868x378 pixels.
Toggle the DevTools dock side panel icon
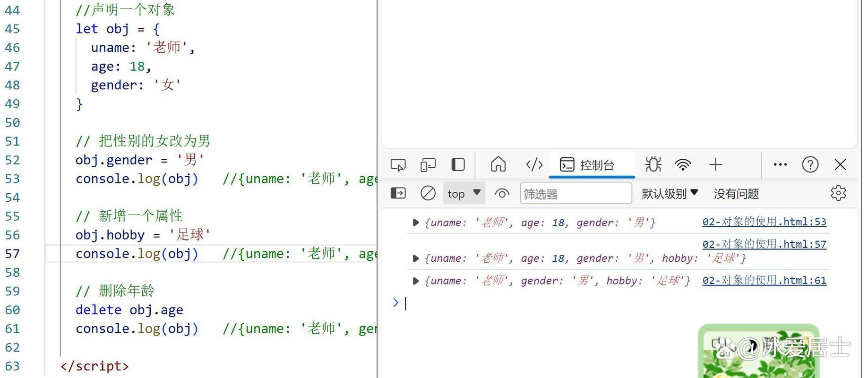pos(458,164)
